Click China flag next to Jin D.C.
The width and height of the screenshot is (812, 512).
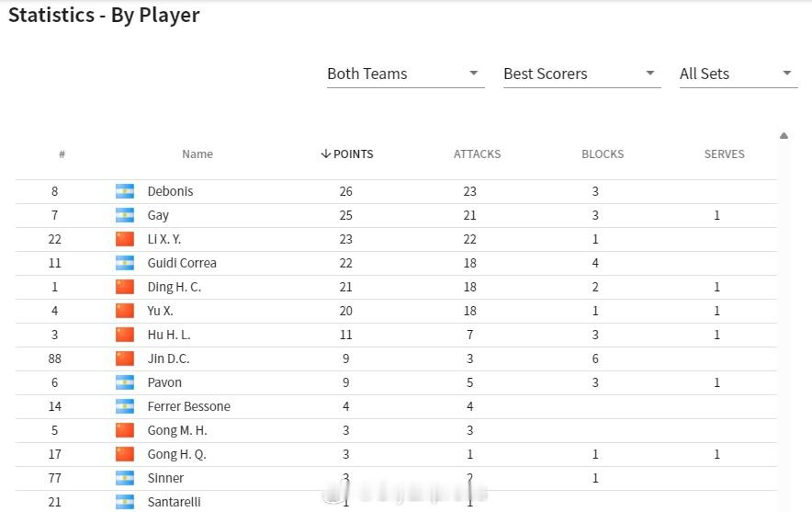tap(125, 358)
